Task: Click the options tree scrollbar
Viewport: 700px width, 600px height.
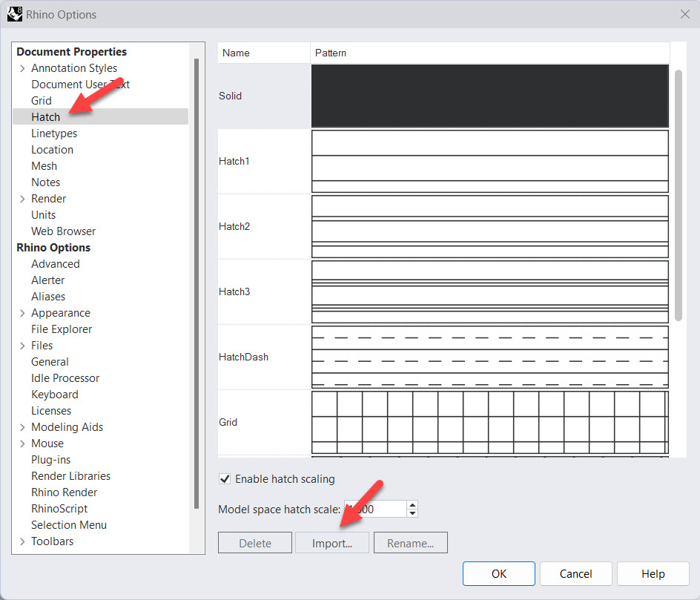Action: pos(197,283)
